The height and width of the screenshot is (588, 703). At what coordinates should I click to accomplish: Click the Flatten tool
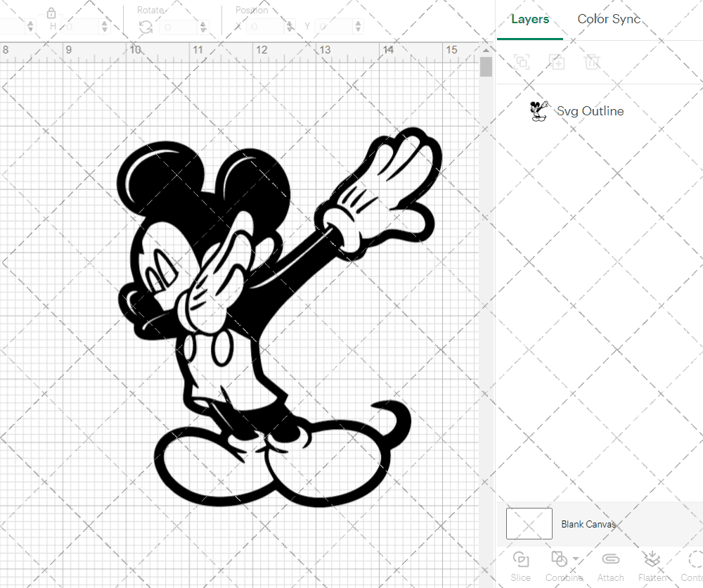coord(652,566)
